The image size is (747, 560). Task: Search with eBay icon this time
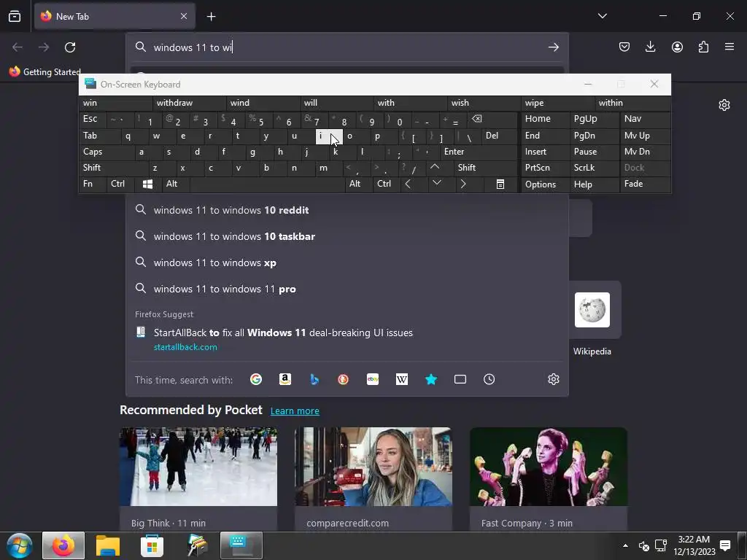pos(373,379)
